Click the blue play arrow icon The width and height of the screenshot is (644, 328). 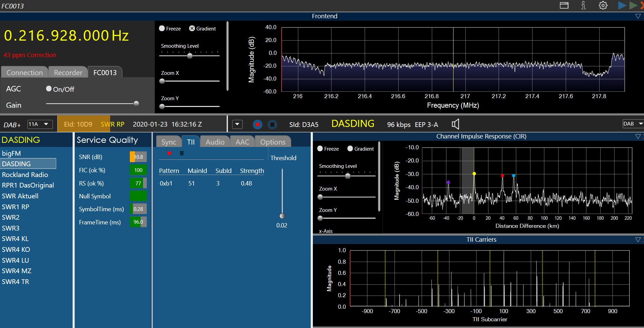(x=622, y=5)
